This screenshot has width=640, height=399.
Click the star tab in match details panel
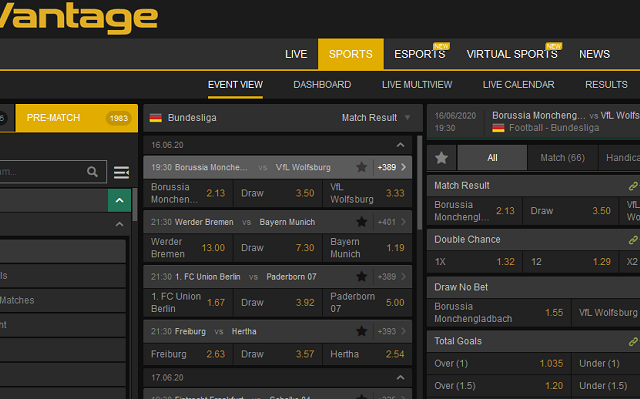coord(441,158)
